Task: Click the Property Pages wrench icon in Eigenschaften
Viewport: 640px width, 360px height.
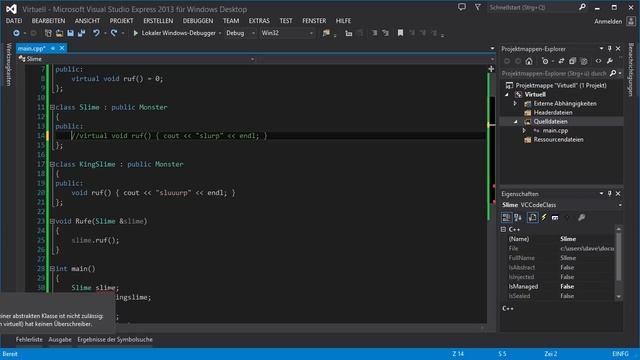Action: pos(581,218)
